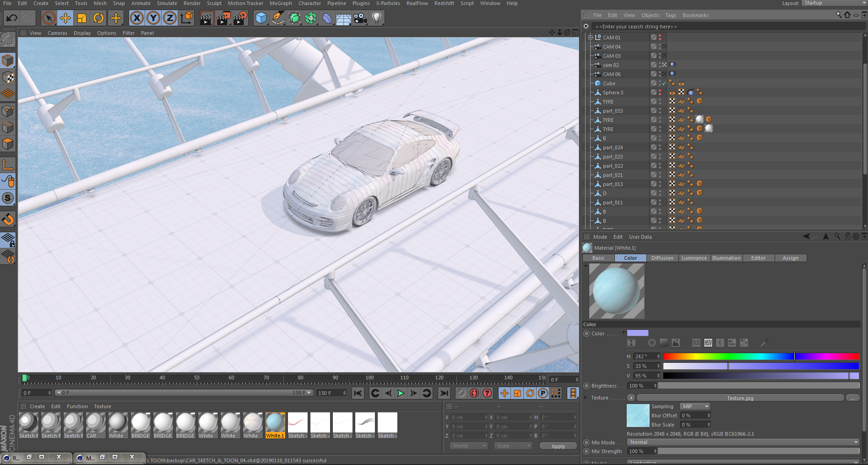Switch to the Luminance material tab

point(694,258)
